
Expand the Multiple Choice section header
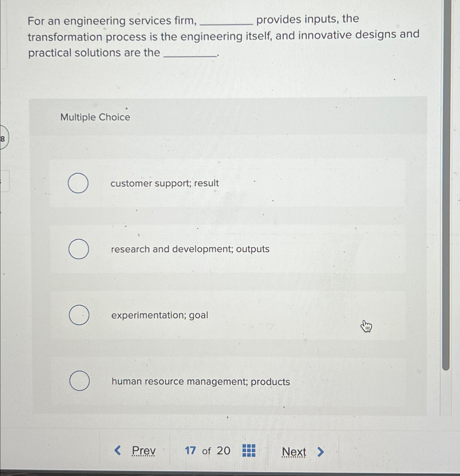click(94, 117)
